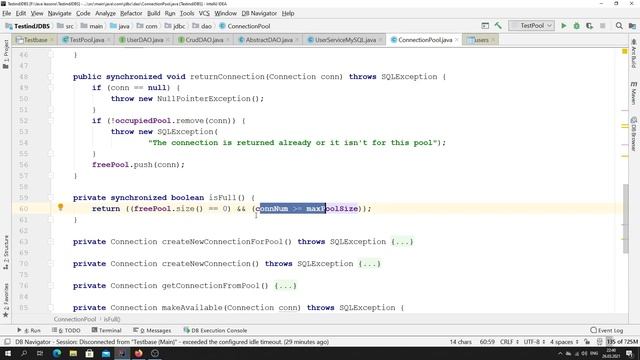Expand folded getConnectionFromPool method body
The height and width of the screenshot is (360, 640).
[x=285, y=286]
